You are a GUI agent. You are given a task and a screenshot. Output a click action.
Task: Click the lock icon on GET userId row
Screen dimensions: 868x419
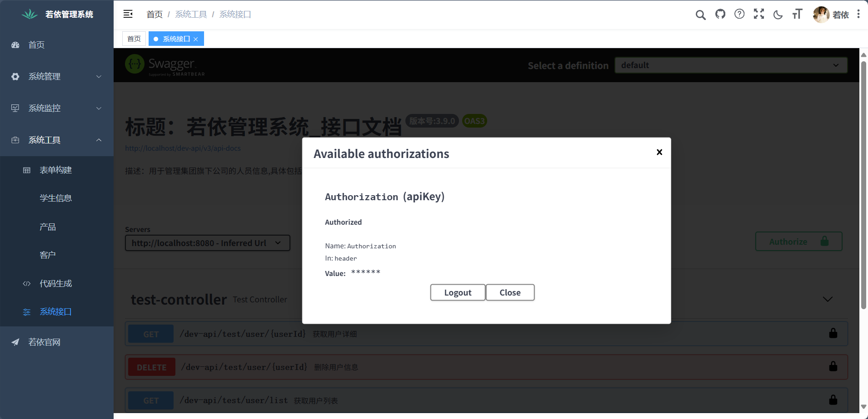(833, 333)
